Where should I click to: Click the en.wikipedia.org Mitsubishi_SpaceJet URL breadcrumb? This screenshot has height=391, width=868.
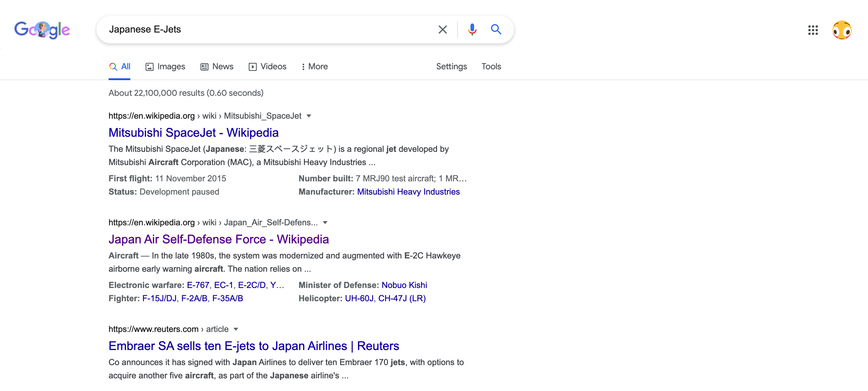coord(205,116)
